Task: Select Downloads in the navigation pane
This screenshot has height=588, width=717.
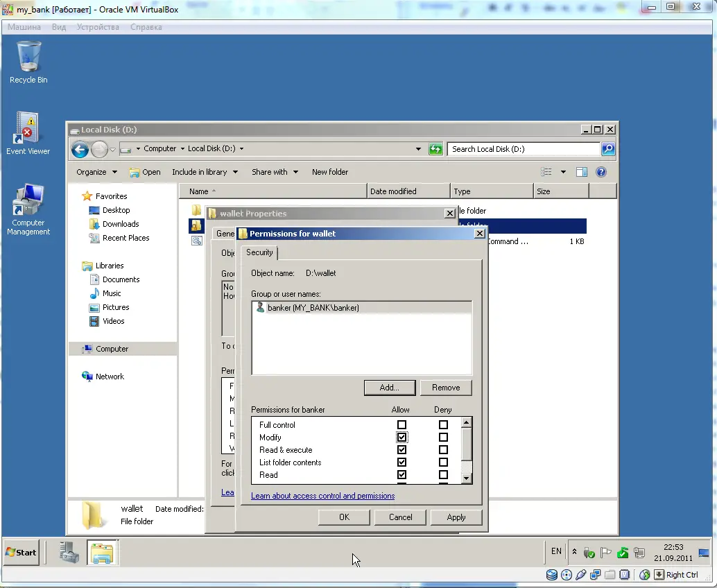Action: (120, 224)
